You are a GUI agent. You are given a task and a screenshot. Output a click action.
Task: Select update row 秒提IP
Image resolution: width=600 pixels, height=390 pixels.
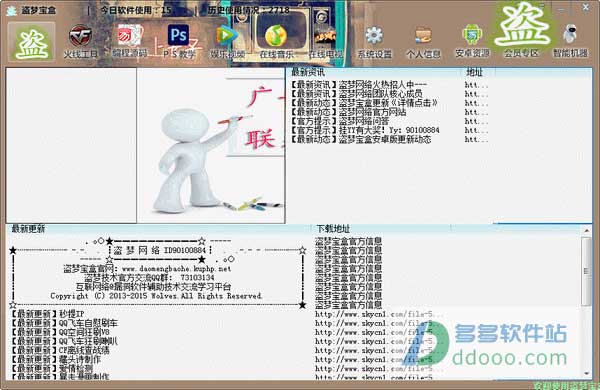point(47,314)
